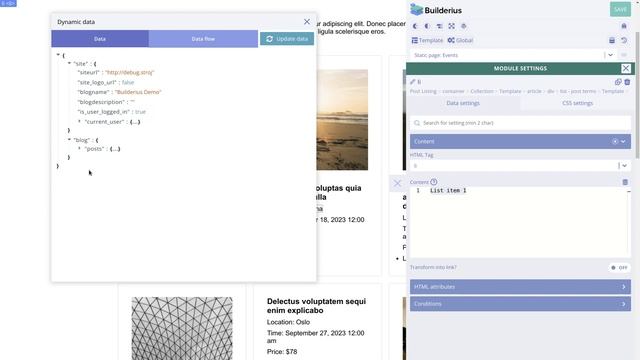Click article in the breadcrumb

click(534, 91)
